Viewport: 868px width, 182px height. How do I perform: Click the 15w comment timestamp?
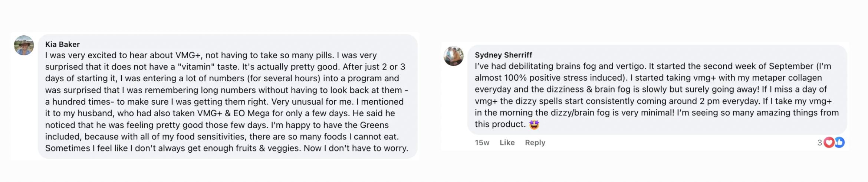coord(482,143)
